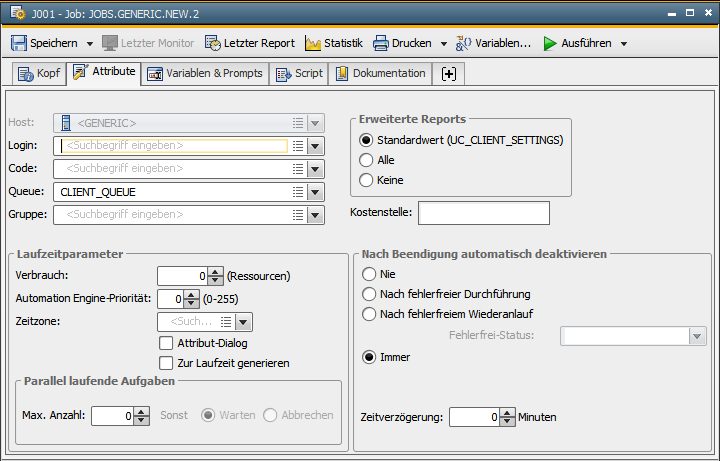
Task: Select the Alle reports radio button
Action: 367,160
